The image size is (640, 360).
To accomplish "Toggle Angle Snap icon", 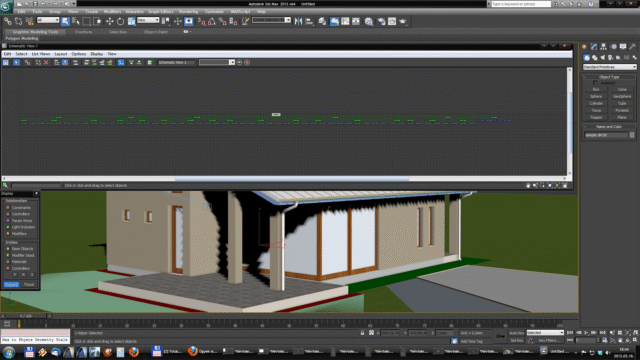I will (211, 21).
